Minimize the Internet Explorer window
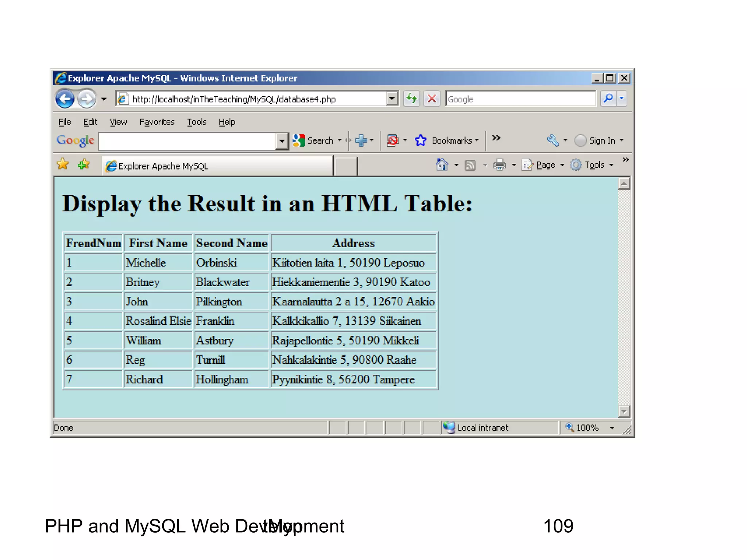 click(x=597, y=78)
